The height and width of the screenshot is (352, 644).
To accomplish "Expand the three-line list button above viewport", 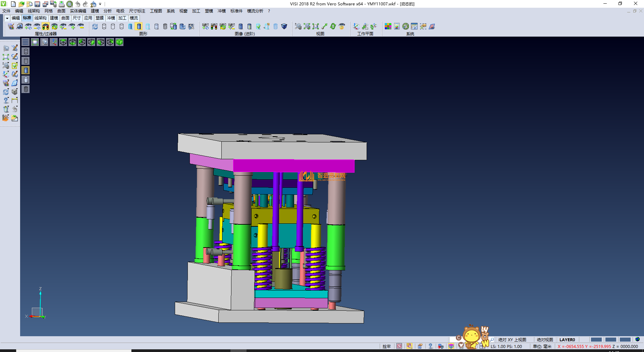I will (x=25, y=42).
